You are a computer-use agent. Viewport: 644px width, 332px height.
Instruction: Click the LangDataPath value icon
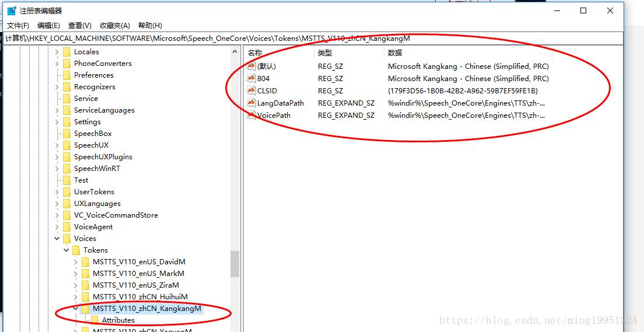tap(251, 103)
